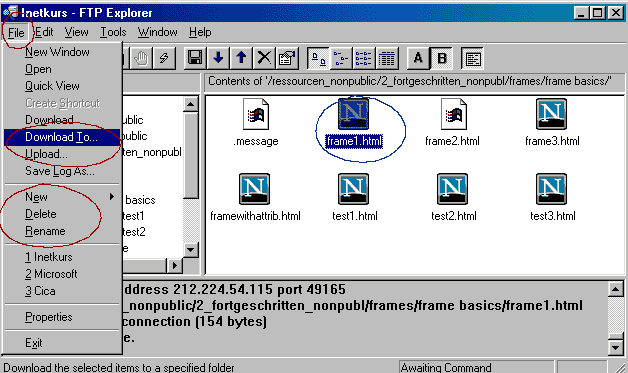
Task: Click the log pane scroll up arrow
Action: [x=615, y=289]
